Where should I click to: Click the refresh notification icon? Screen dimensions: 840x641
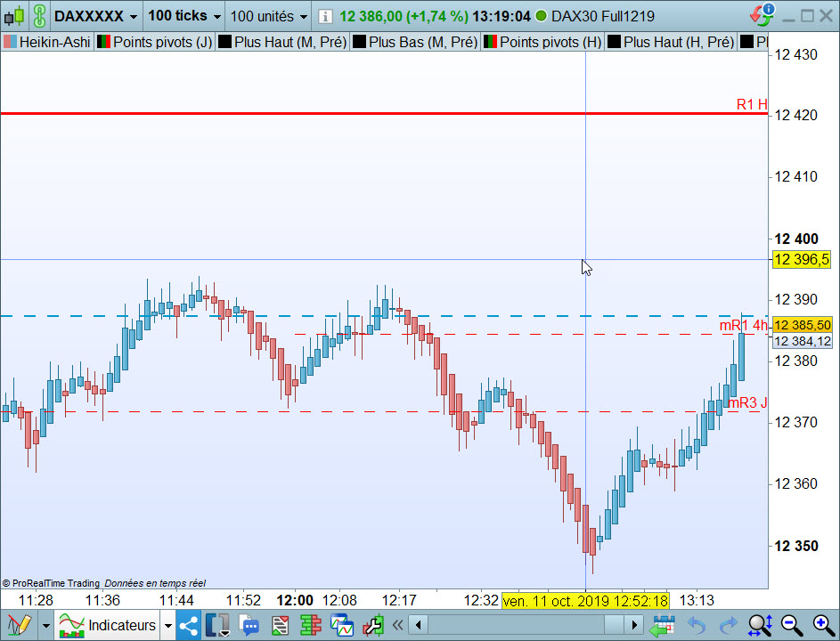tap(763, 14)
